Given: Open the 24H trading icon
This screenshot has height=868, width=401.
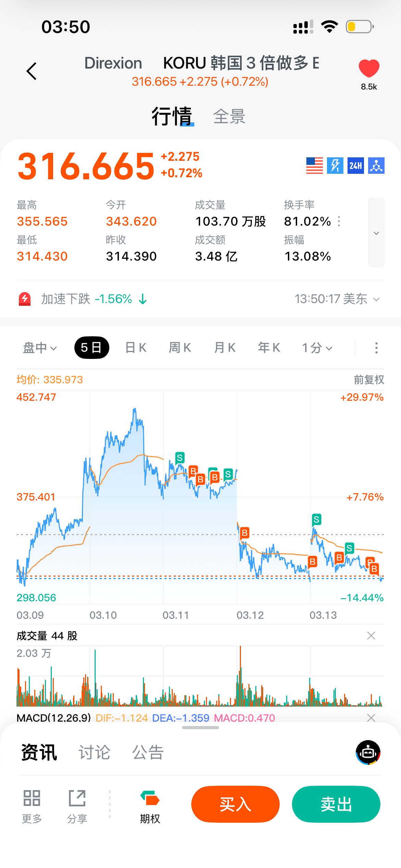Looking at the screenshot, I should click(355, 166).
